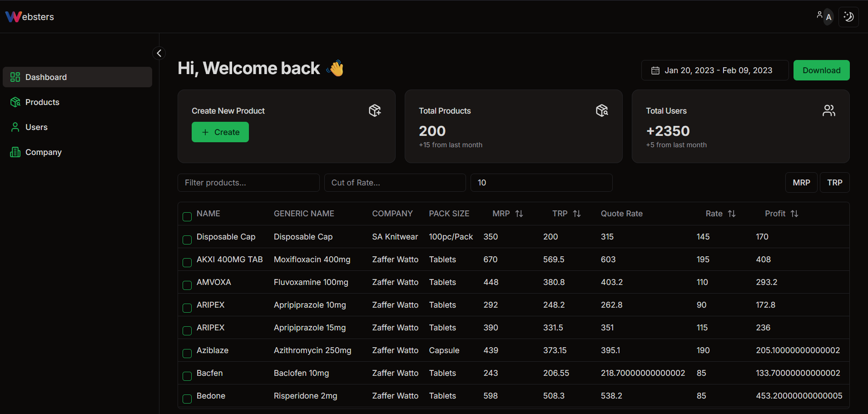Tick the AMVOXA row checkbox

(187, 285)
